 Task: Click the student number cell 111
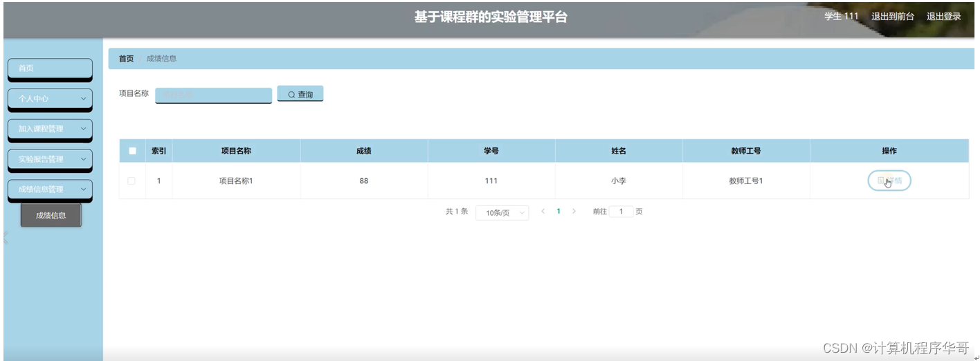491,181
